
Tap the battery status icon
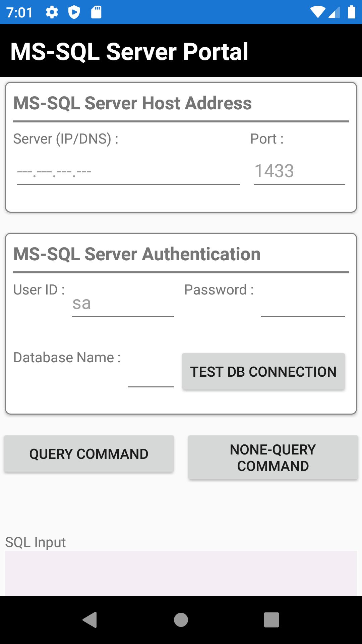[x=351, y=12]
